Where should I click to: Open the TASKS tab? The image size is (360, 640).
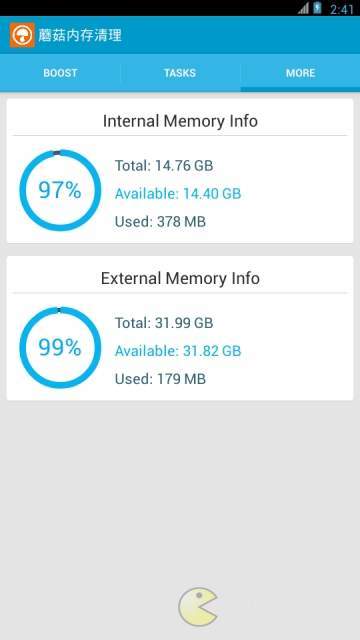coord(180,73)
